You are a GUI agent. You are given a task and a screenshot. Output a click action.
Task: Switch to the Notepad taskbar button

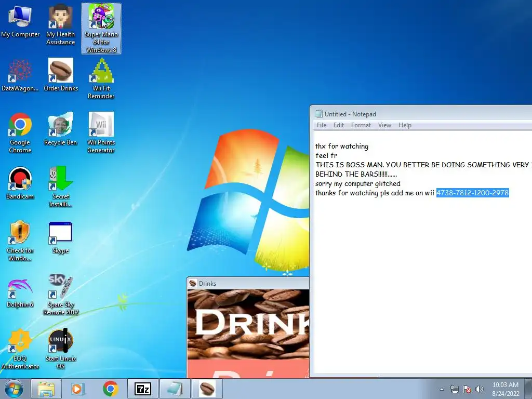pos(175,389)
